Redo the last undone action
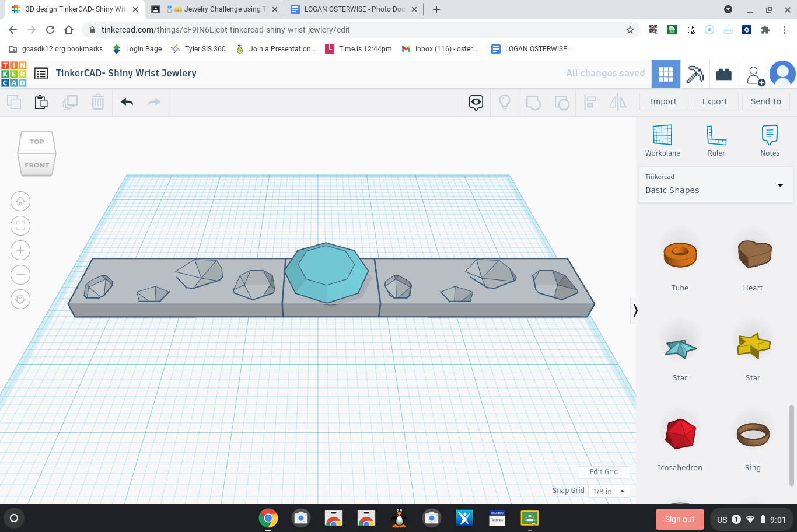 point(154,102)
